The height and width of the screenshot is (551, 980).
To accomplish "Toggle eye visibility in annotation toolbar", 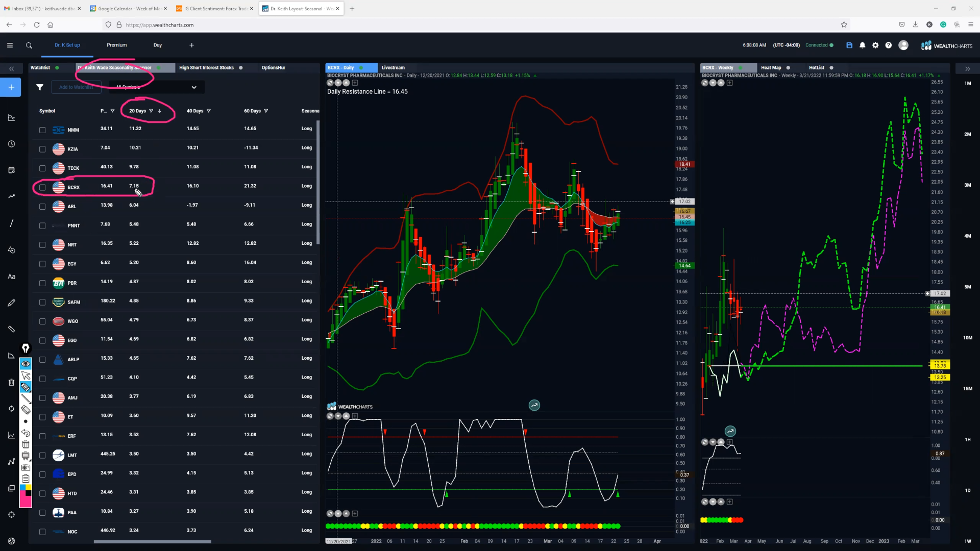I will [26, 364].
